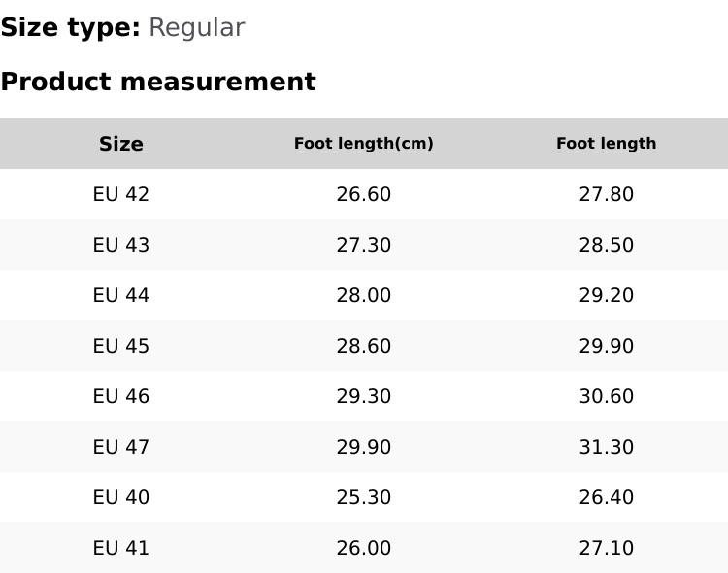
Task: Click the Regular size type text
Action: tap(196, 27)
